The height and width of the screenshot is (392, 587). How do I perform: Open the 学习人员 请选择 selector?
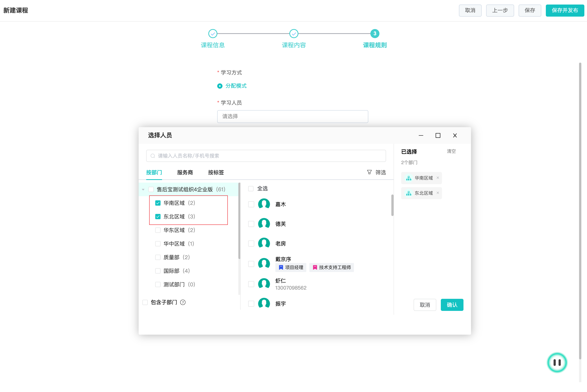coord(292,116)
